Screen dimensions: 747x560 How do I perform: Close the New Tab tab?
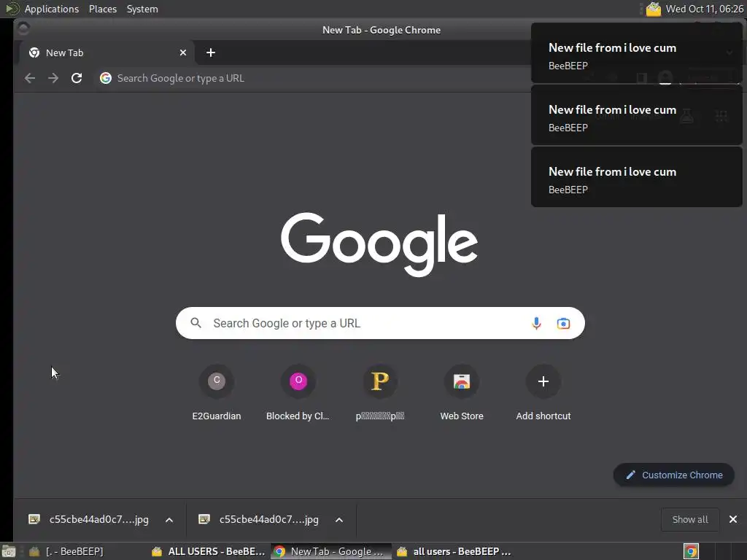183,52
